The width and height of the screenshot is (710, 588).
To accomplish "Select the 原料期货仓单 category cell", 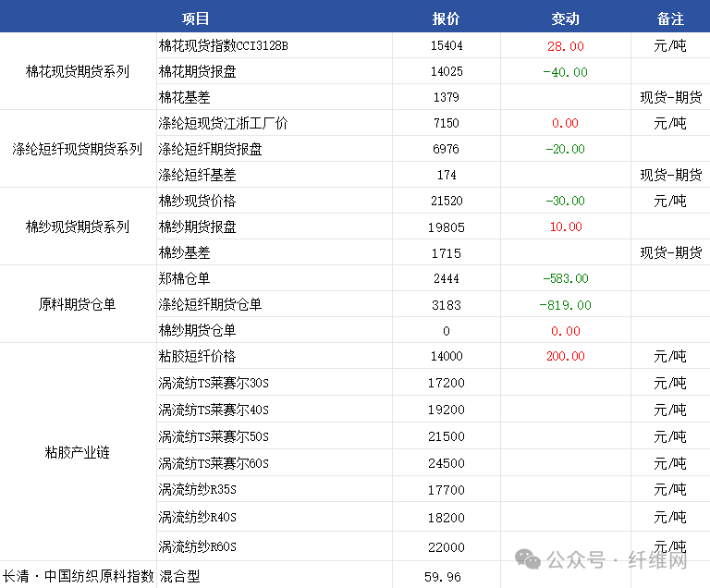I will pyautogui.click(x=78, y=304).
